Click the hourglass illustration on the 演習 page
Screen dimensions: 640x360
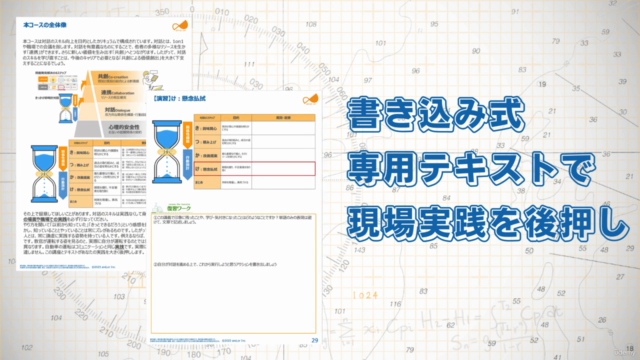(167, 151)
